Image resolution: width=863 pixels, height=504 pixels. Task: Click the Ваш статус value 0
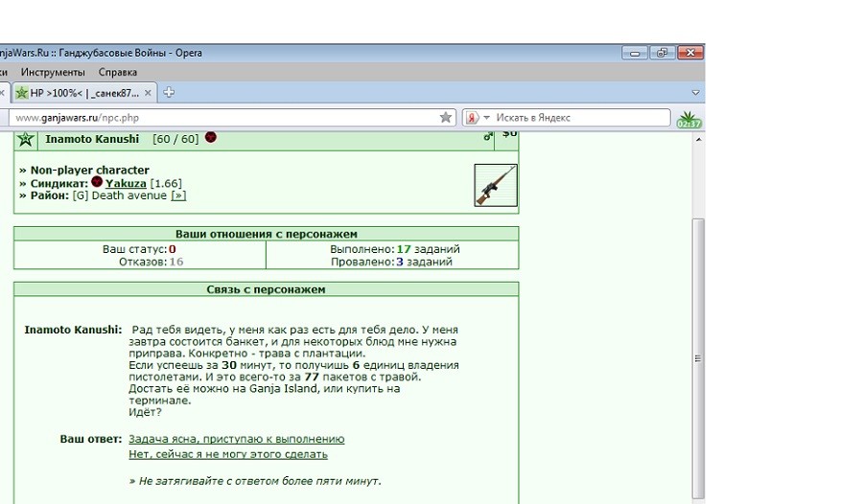tap(173, 249)
